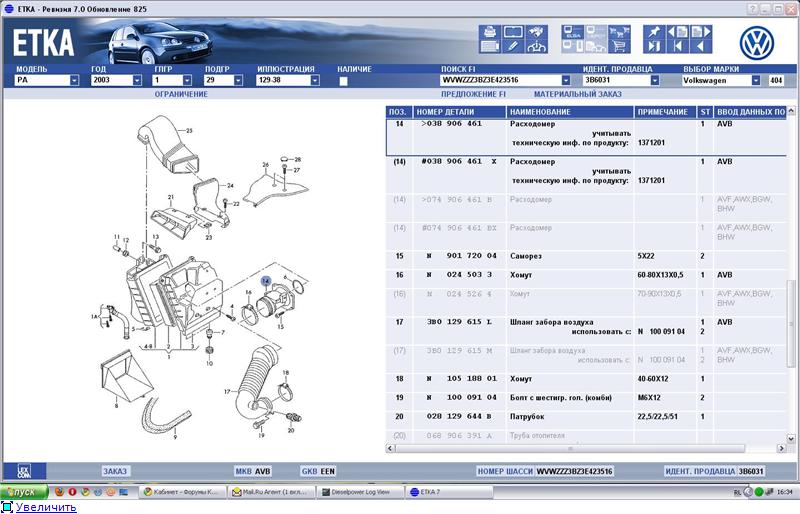Click the 404 brand code field
This screenshot has height=514, width=800.
click(x=776, y=80)
